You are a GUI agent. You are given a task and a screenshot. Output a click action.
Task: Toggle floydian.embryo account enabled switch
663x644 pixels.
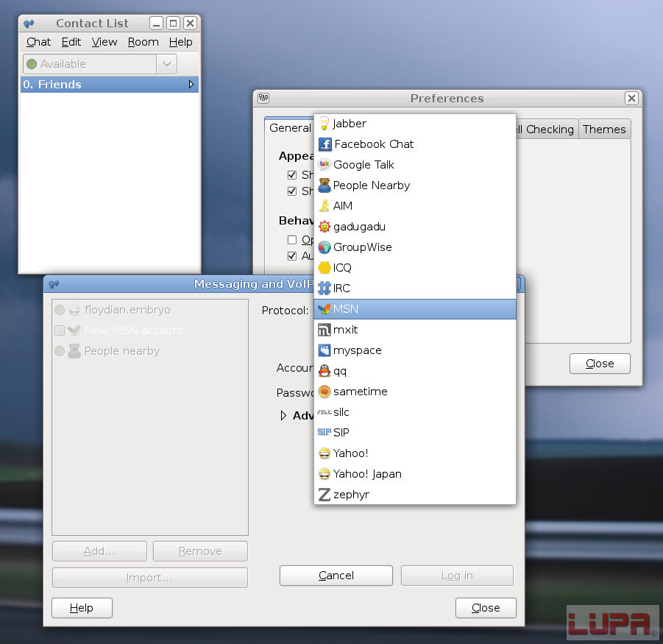pos(60,310)
